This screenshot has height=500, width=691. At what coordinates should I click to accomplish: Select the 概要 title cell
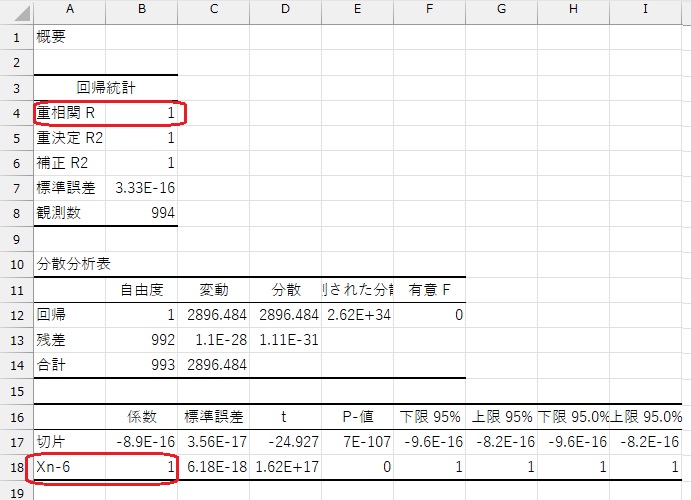[69, 37]
